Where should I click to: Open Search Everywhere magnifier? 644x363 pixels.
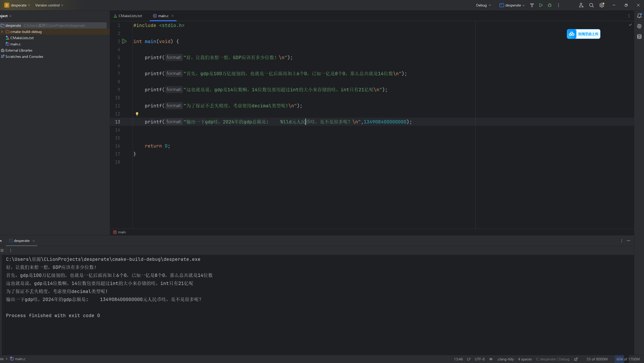(x=591, y=5)
